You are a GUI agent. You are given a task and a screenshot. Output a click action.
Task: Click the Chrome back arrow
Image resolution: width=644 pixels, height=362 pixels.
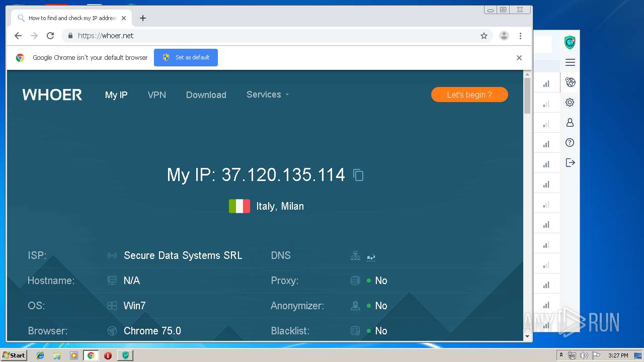[18, 36]
